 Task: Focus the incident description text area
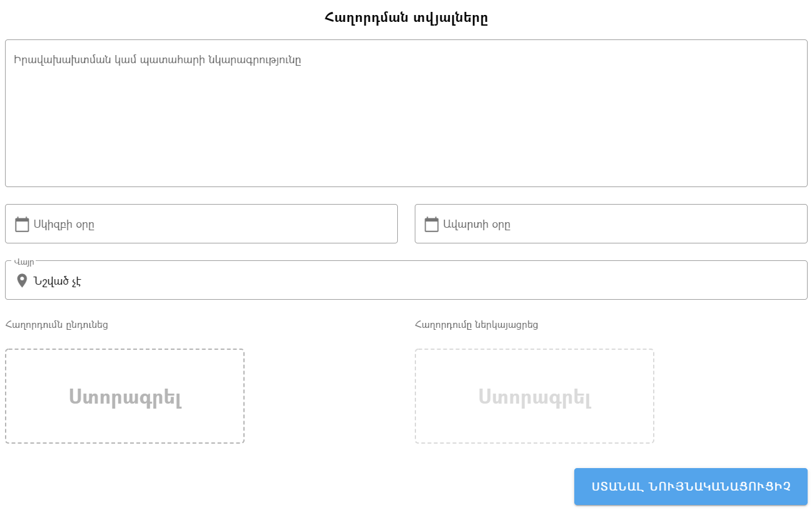(x=406, y=125)
